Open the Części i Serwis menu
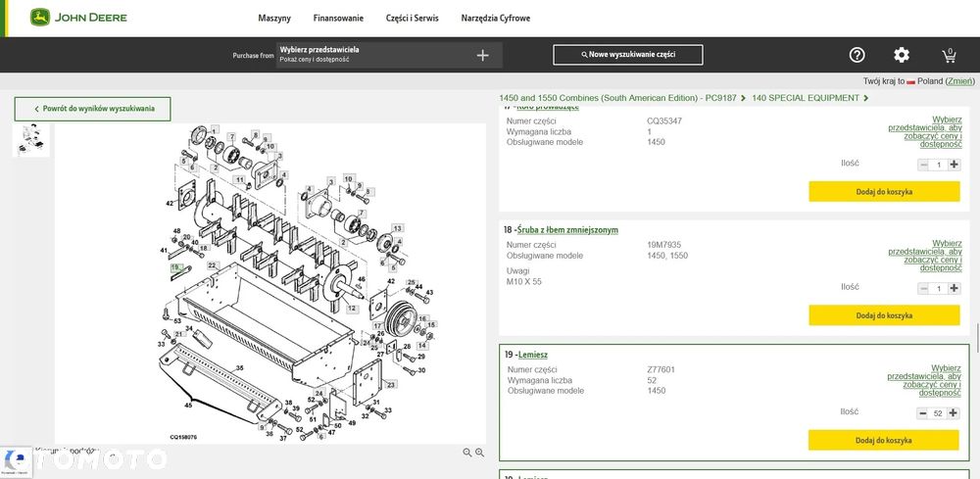The width and height of the screenshot is (980, 479). pos(412,18)
